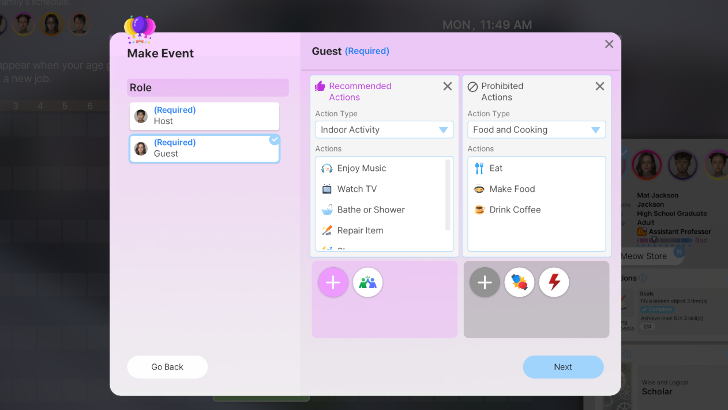Click the Go Back button
Viewport: 728px width, 410px height.
(x=167, y=367)
